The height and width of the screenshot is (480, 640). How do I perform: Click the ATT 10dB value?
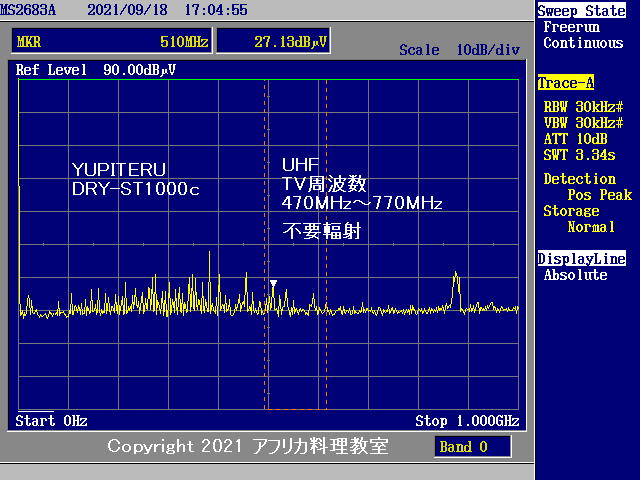[x=576, y=139]
